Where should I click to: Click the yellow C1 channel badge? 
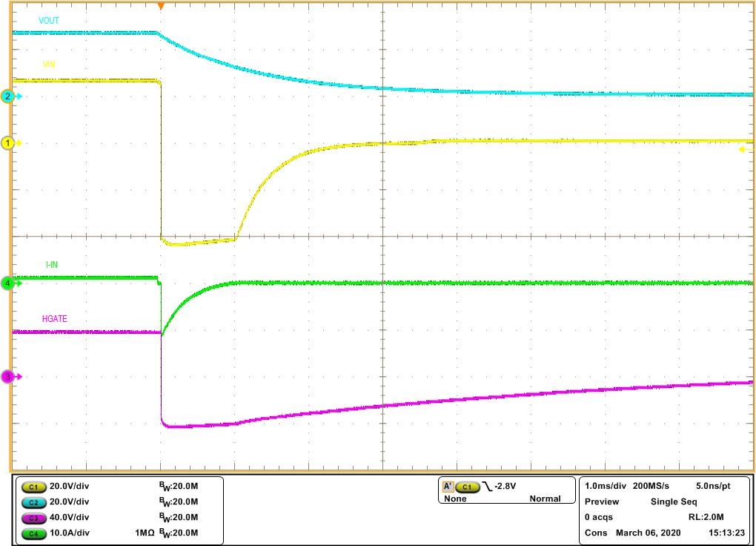tap(33, 487)
